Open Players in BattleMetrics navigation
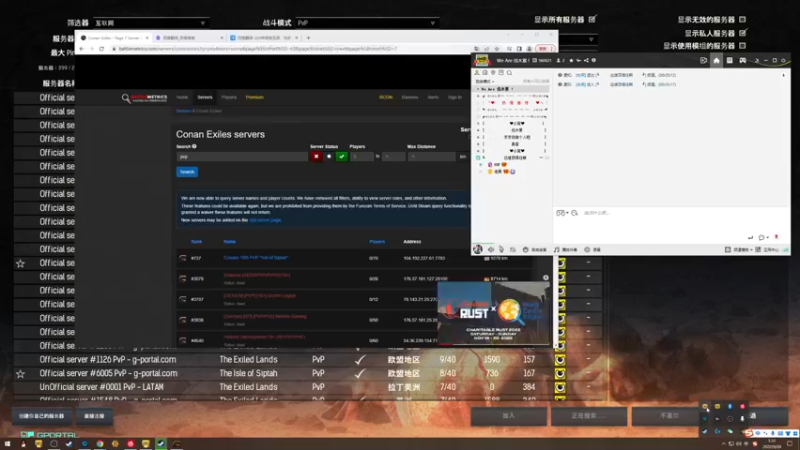The height and width of the screenshot is (450, 800). 229,97
